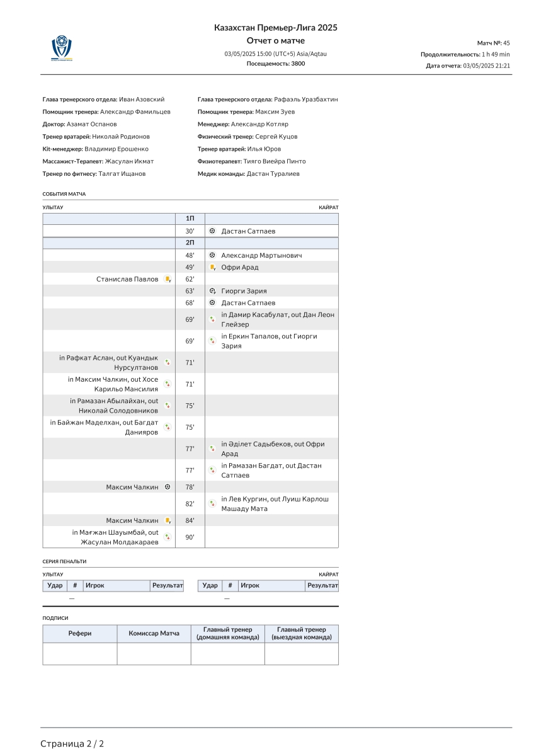This screenshot has height=756, width=534.
Task: Click the substitution icon for Лев Кургин
Action: (x=212, y=503)
